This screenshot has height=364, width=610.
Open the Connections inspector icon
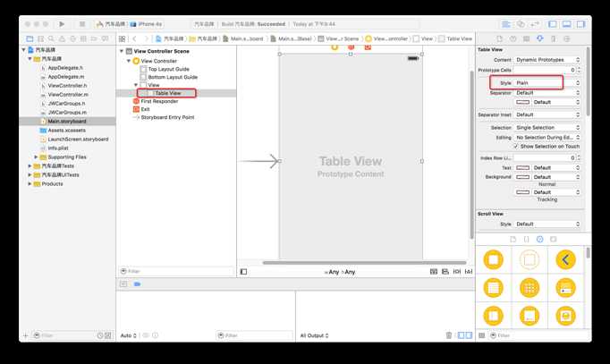(x=567, y=38)
